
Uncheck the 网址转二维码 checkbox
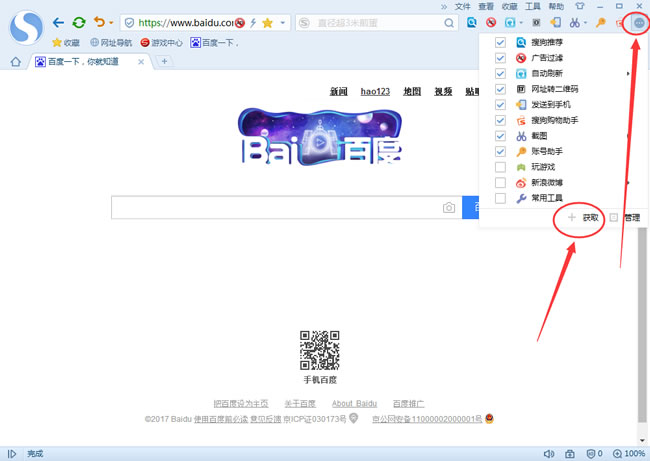coord(500,89)
